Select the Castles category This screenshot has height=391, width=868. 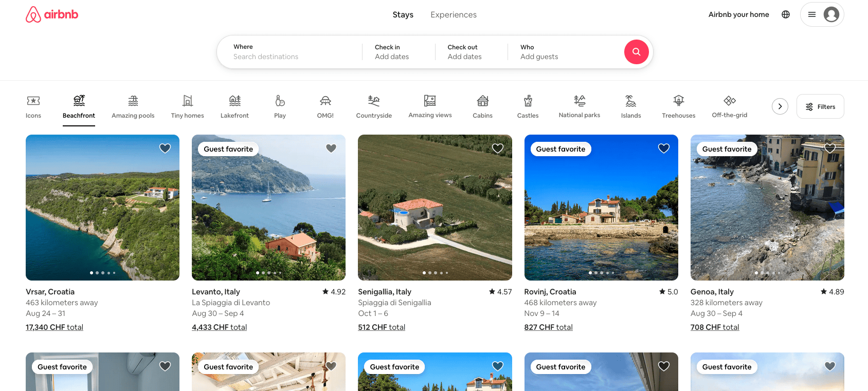[528, 107]
